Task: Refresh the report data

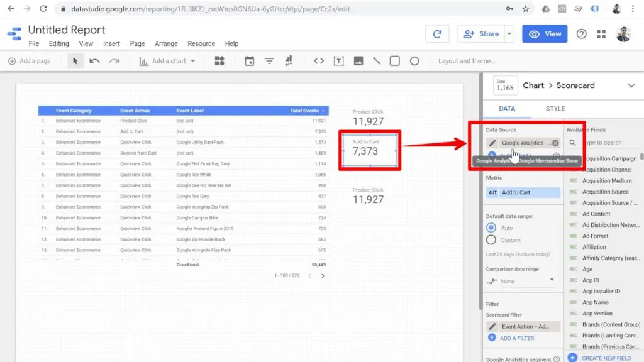Action: 438,34
